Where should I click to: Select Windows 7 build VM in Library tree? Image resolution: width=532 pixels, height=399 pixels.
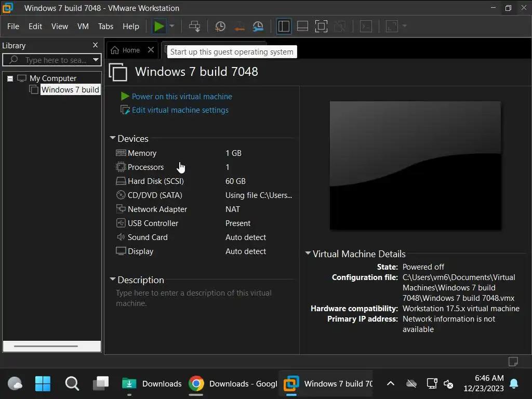pyautogui.click(x=70, y=89)
